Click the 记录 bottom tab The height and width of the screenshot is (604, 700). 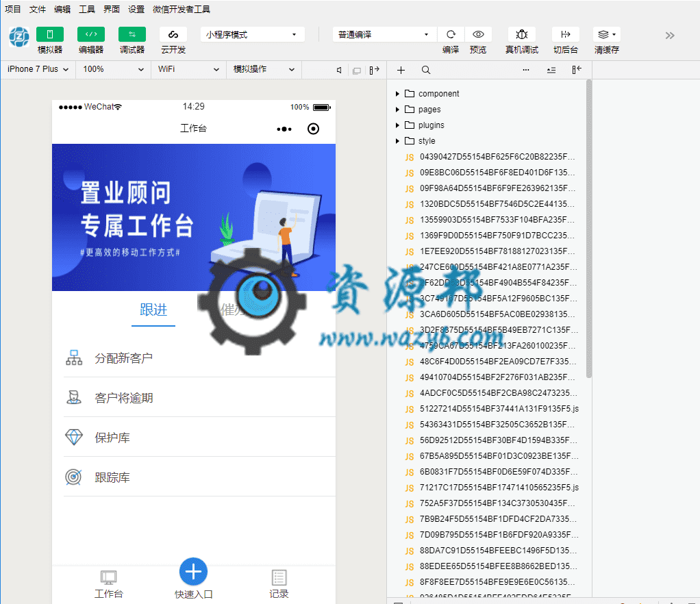279,584
